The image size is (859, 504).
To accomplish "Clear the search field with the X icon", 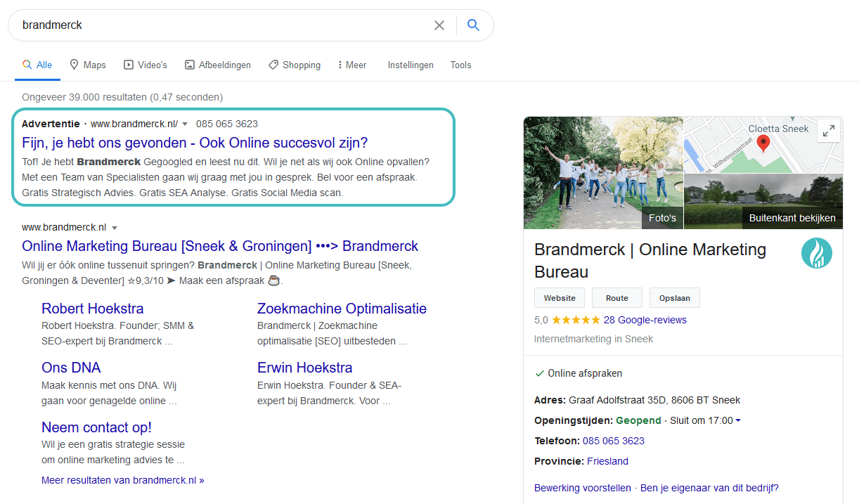I will click(x=439, y=25).
